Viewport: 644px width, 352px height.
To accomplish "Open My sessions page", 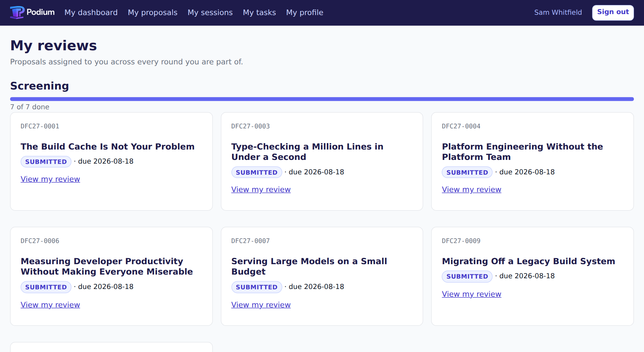I will tap(210, 12).
